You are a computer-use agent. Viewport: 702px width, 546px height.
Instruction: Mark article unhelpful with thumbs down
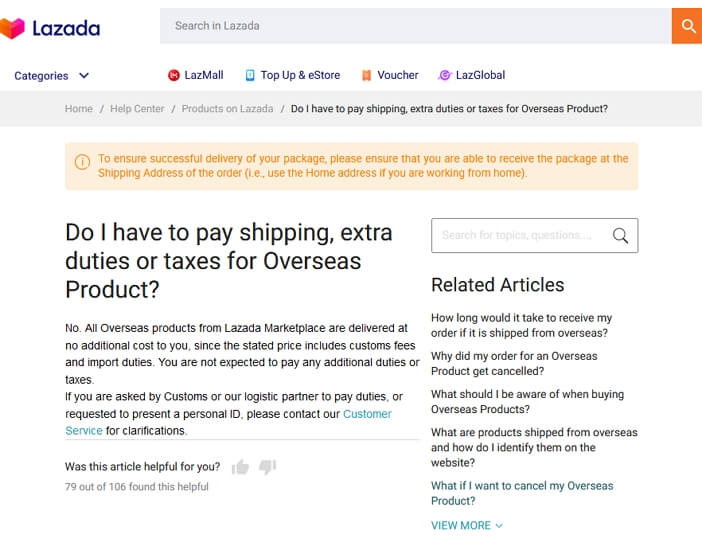coord(268,467)
